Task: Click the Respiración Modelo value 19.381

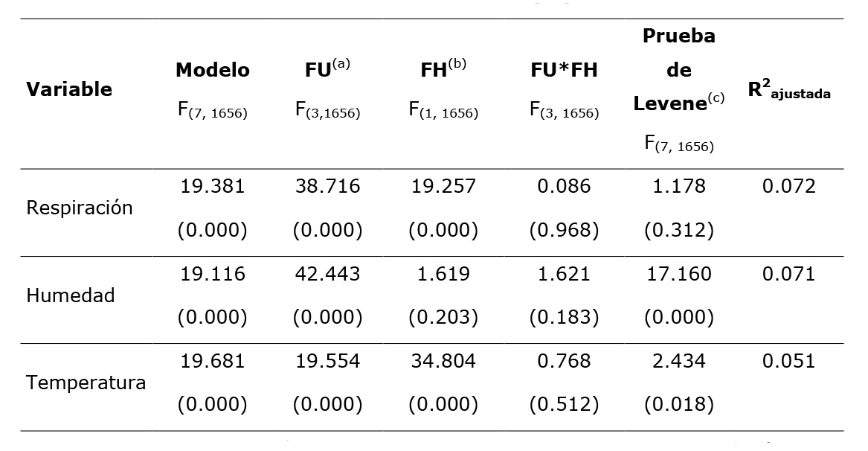Action: click(x=212, y=186)
